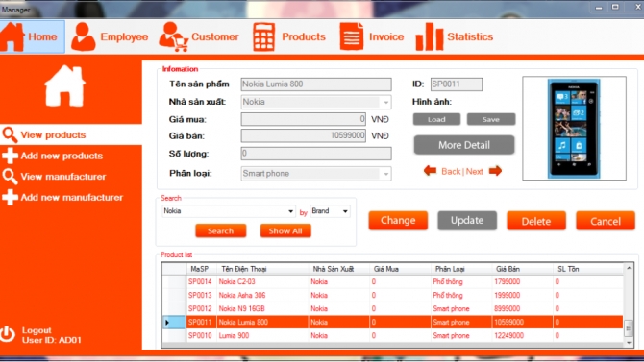Open More Detail for the product
644x362 pixels.
(x=464, y=145)
